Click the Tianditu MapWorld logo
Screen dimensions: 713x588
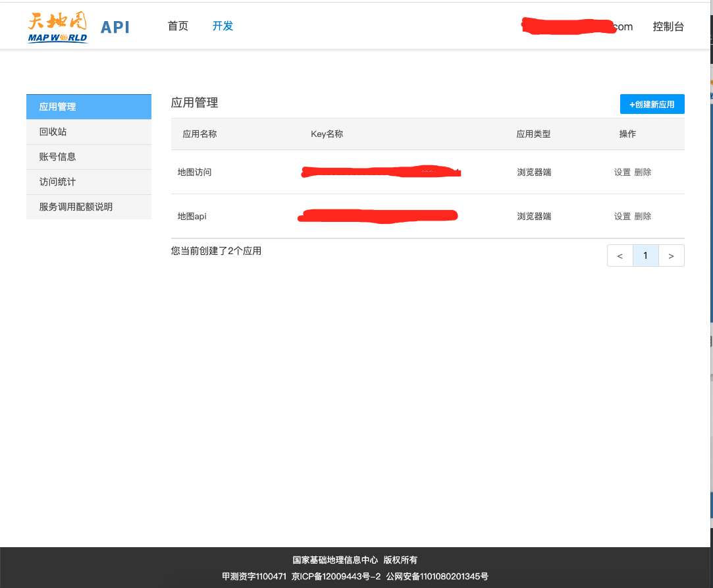(58, 27)
